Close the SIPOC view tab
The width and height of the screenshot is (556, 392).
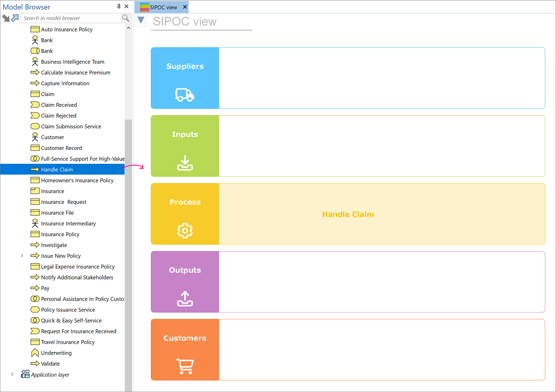pos(185,7)
